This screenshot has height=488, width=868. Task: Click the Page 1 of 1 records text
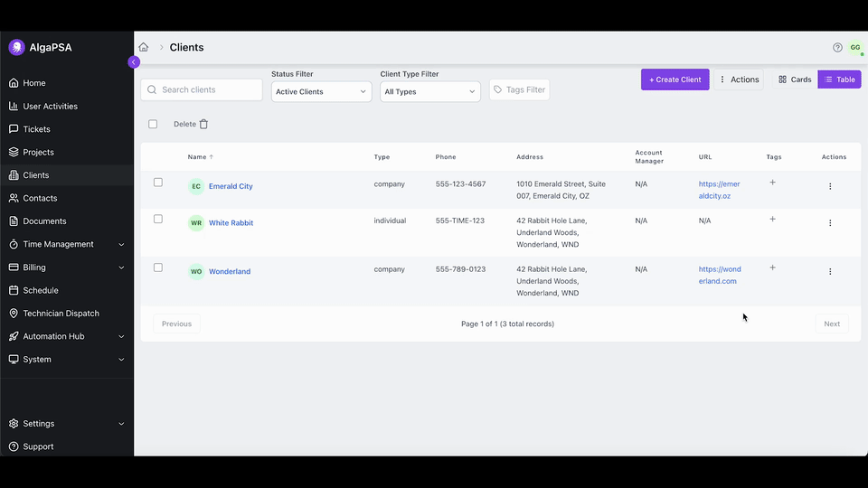pos(507,324)
